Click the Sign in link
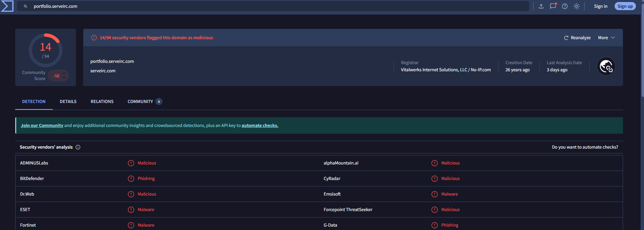 pos(600,6)
